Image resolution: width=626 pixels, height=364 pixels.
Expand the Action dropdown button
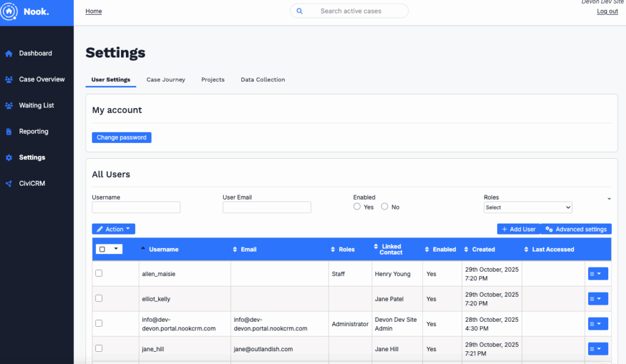(x=113, y=229)
